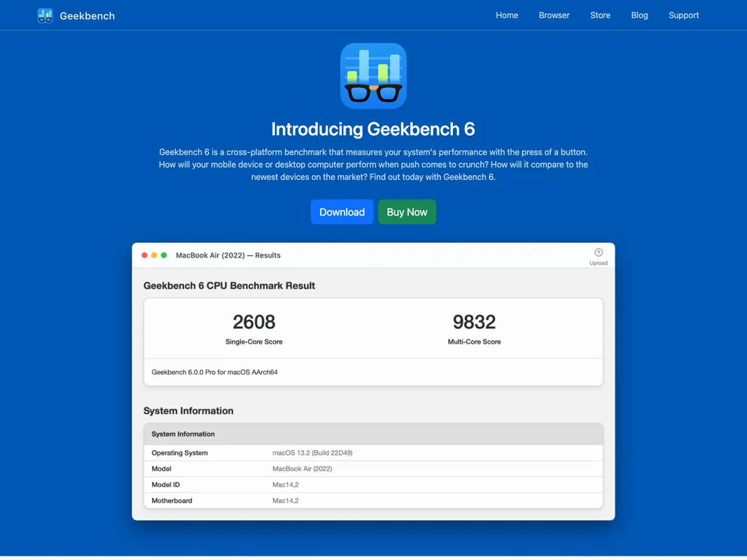Image resolution: width=747 pixels, height=560 pixels.
Task: Click the Single-Core Score value 2608
Action: pos(253,322)
